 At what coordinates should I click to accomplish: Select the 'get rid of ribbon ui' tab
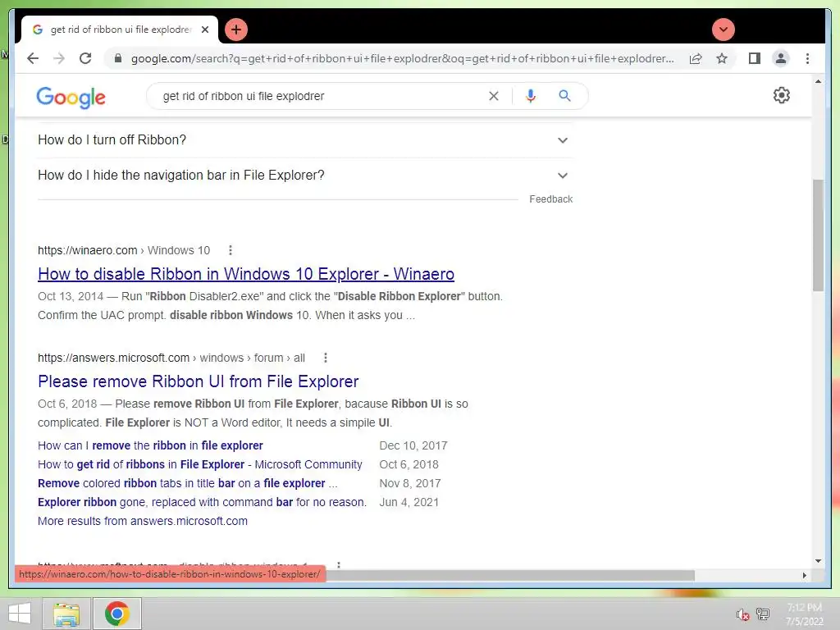(119, 30)
